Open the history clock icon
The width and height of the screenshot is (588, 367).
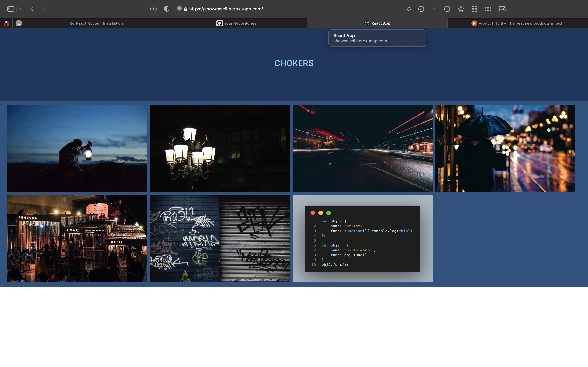click(447, 9)
